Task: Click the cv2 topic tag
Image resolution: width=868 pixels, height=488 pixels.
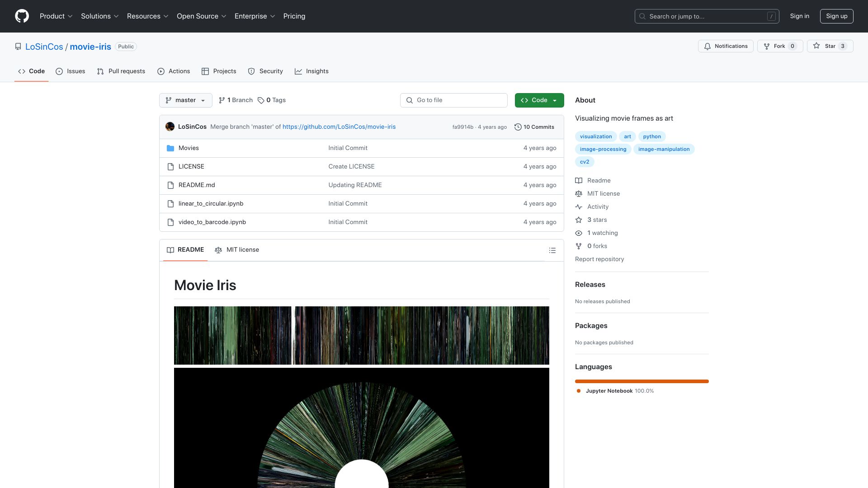Action: click(x=585, y=162)
